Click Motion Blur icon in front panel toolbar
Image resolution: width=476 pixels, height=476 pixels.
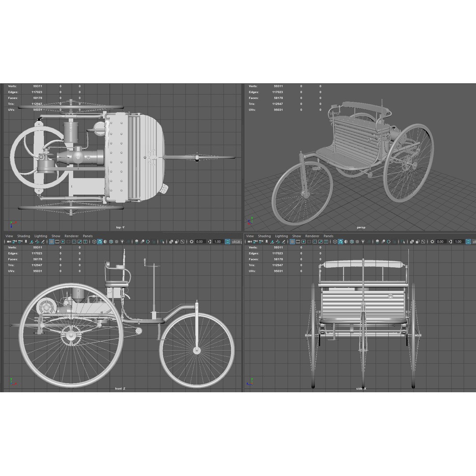pyautogui.click(x=142, y=242)
